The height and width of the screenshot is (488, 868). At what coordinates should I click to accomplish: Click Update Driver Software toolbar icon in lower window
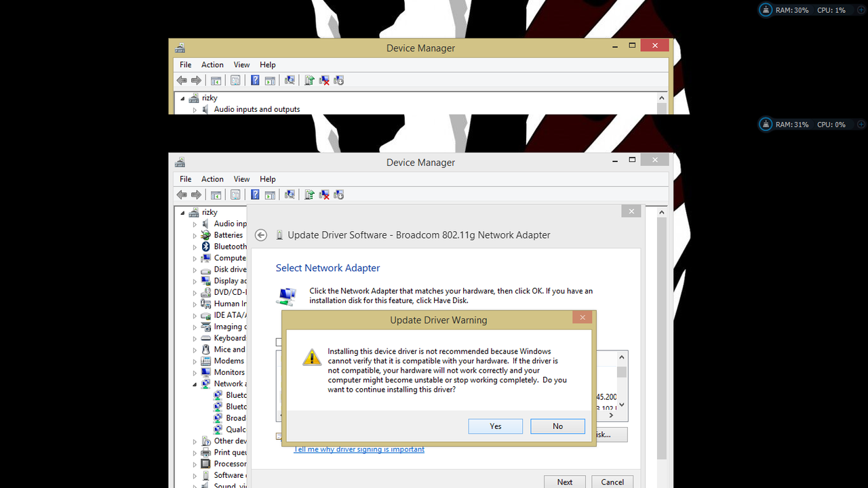click(x=309, y=195)
